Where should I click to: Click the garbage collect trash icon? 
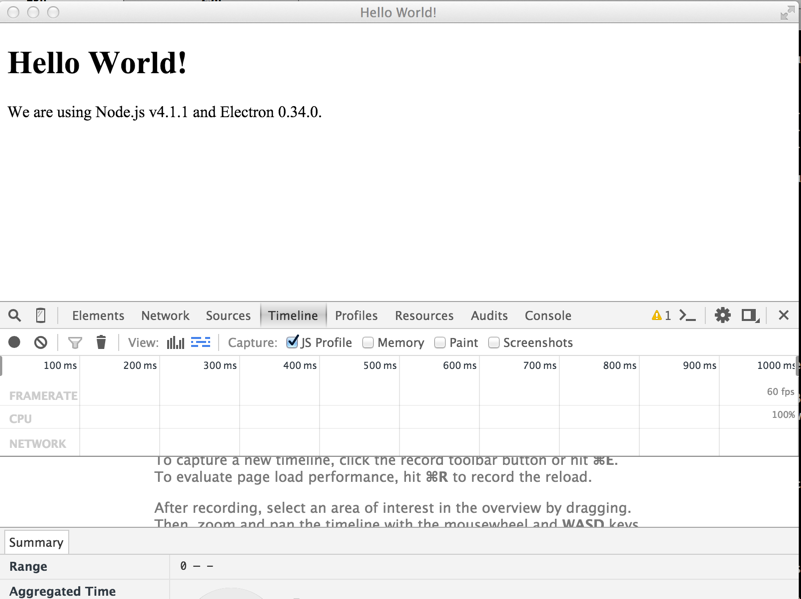point(101,342)
